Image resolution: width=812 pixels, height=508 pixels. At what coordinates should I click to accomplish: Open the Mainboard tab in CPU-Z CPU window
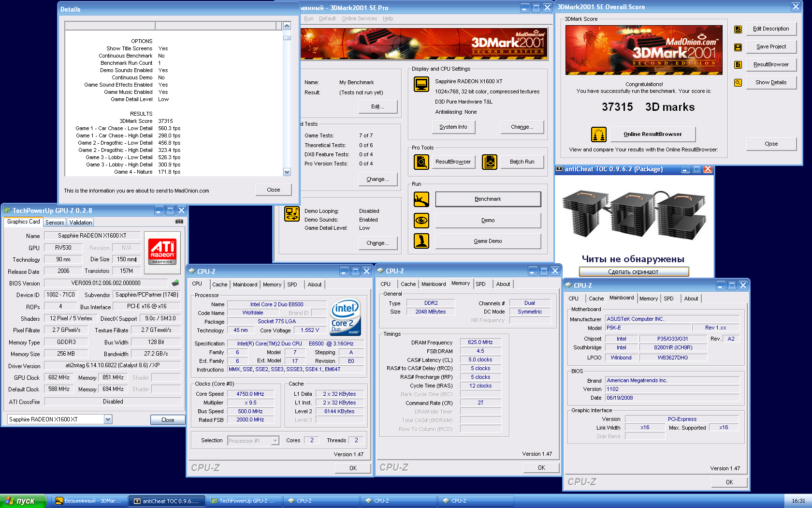[x=245, y=284]
